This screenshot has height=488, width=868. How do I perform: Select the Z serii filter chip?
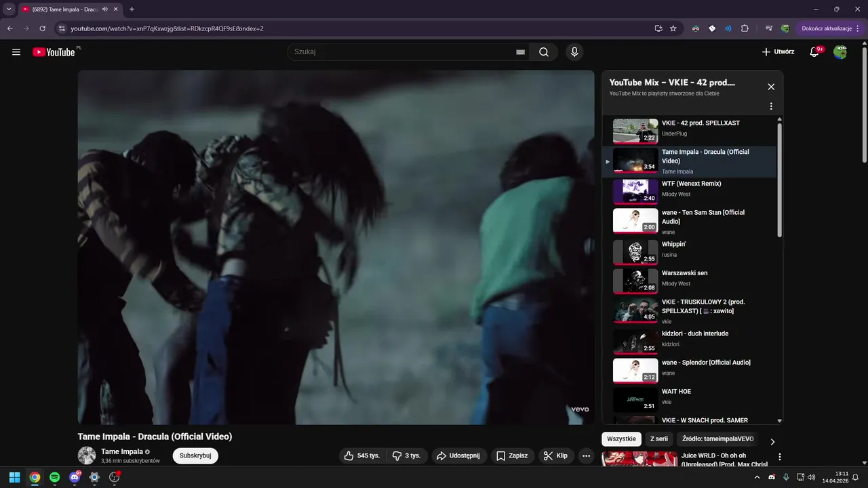[659, 439]
